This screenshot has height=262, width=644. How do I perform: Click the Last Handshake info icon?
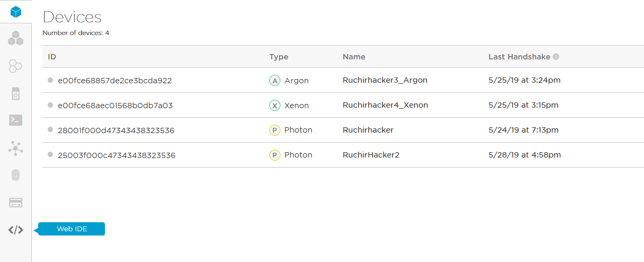coord(556,57)
